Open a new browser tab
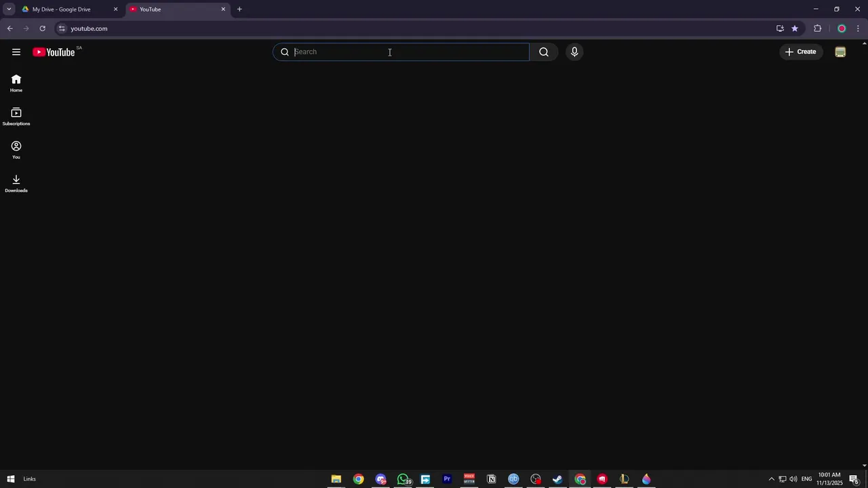The image size is (868, 488). (239, 9)
